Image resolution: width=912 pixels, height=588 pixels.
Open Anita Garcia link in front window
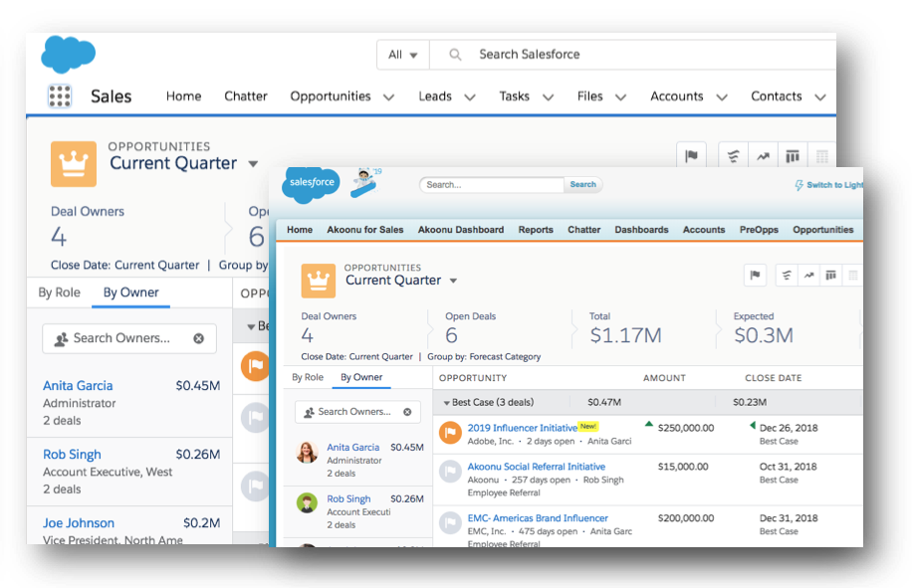pyautogui.click(x=353, y=448)
